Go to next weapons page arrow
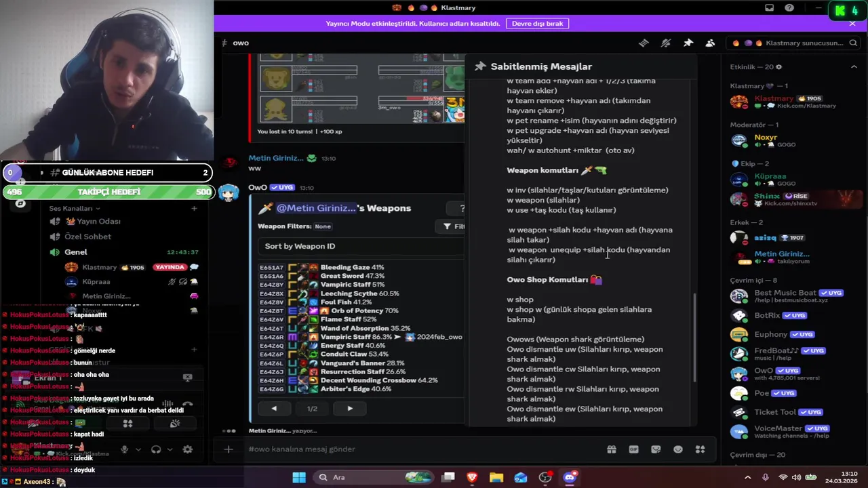The height and width of the screenshot is (488, 868). point(350,409)
